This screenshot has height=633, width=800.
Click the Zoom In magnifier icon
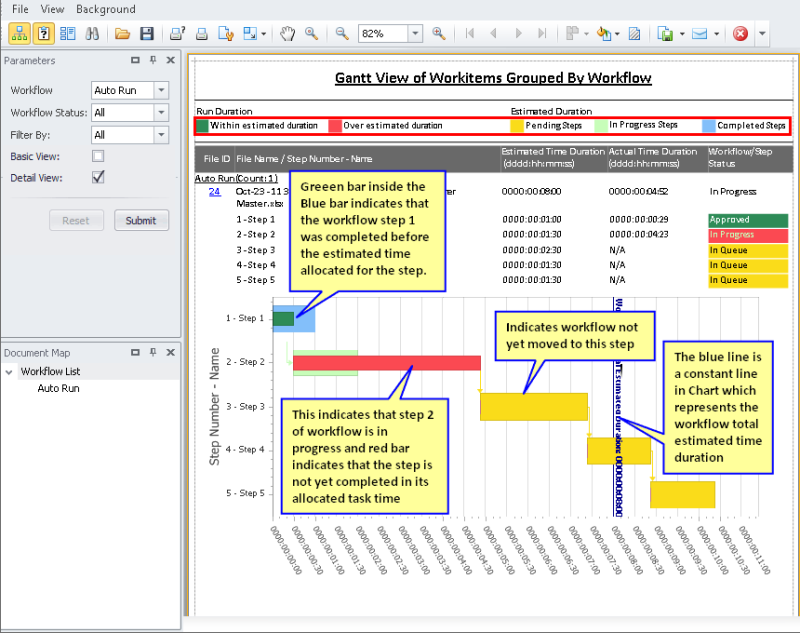[x=438, y=34]
